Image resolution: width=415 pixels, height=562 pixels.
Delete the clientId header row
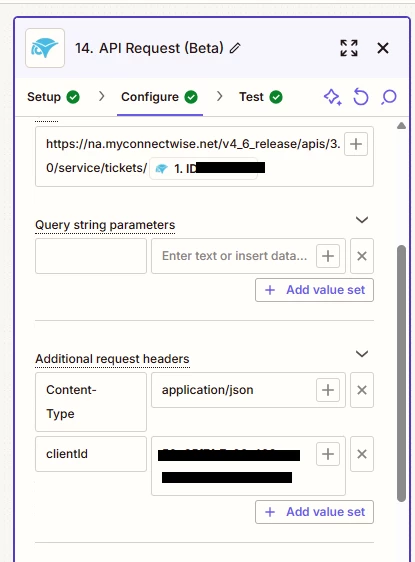(x=362, y=454)
